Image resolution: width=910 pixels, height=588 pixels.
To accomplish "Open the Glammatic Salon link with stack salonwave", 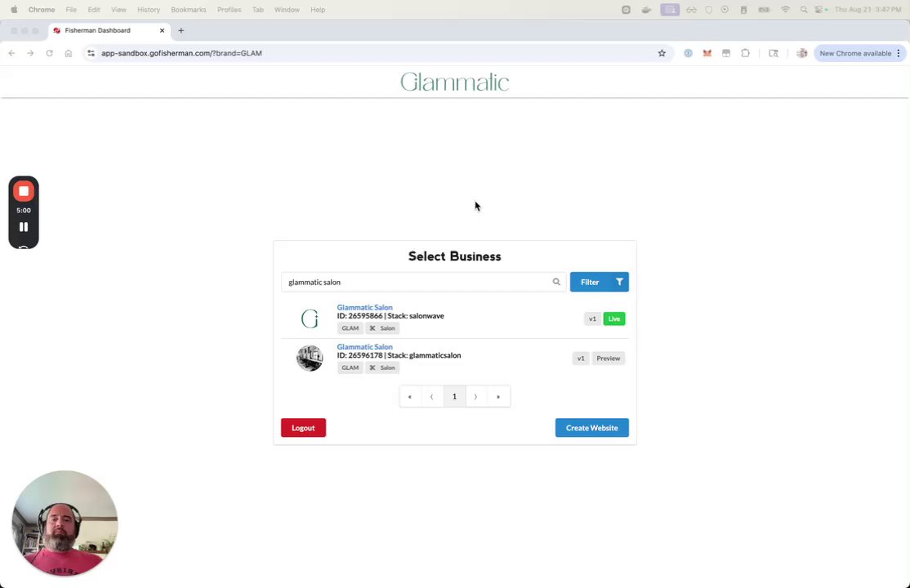I will coord(364,307).
